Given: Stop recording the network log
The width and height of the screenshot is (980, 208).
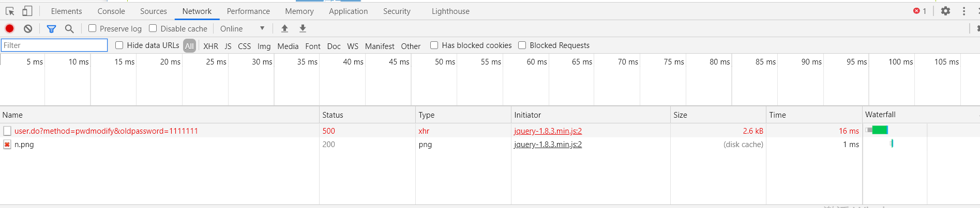Looking at the screenshot, I should point(9,28).
